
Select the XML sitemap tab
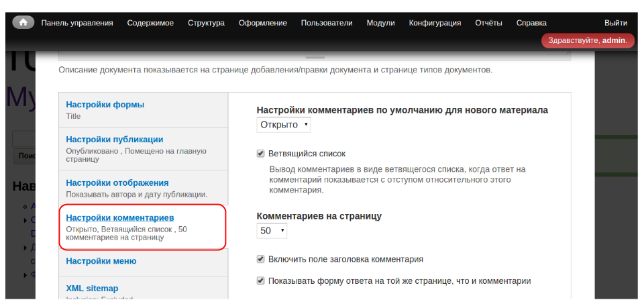[x=92, y=289]
